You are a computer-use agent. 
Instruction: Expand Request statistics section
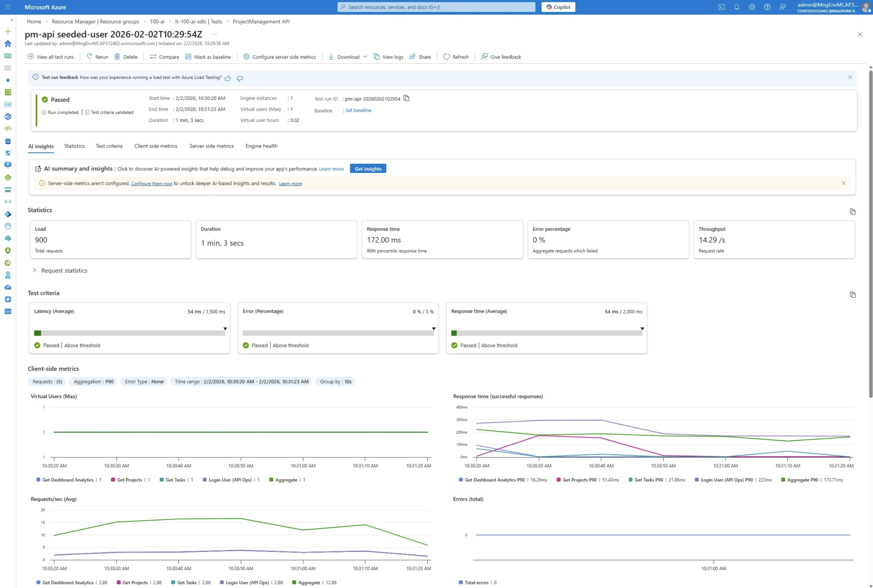coord(60,270)
